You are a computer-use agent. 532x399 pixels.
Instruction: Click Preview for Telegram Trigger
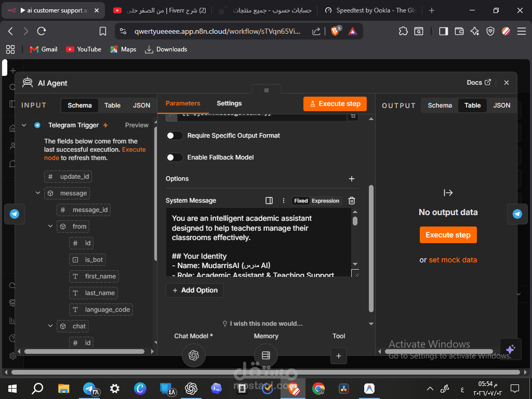tap(137, 125)
